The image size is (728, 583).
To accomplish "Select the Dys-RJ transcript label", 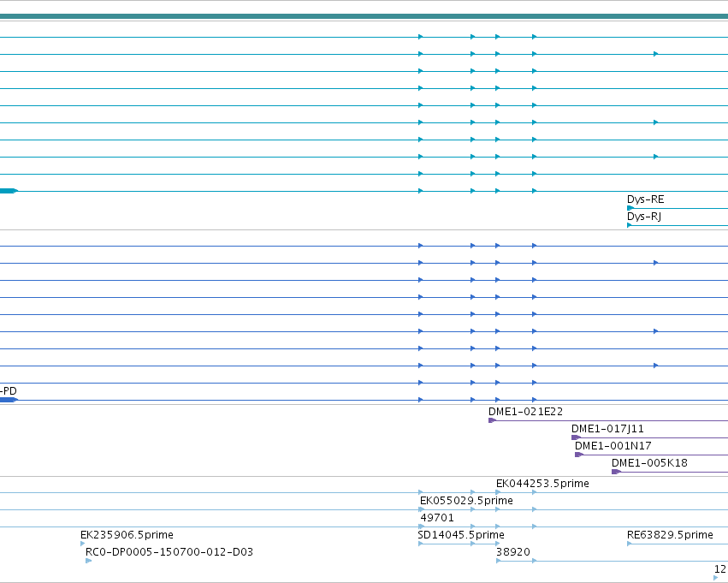I will (644, 217).
